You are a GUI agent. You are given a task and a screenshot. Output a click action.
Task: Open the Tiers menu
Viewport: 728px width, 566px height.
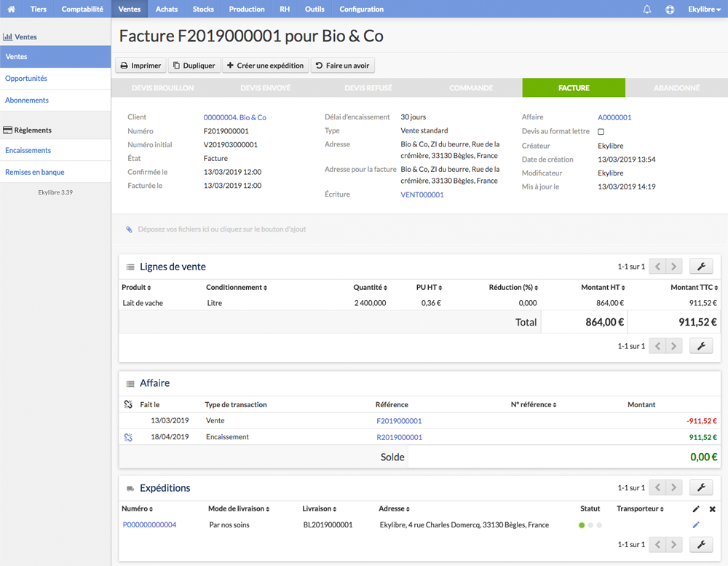38,9
